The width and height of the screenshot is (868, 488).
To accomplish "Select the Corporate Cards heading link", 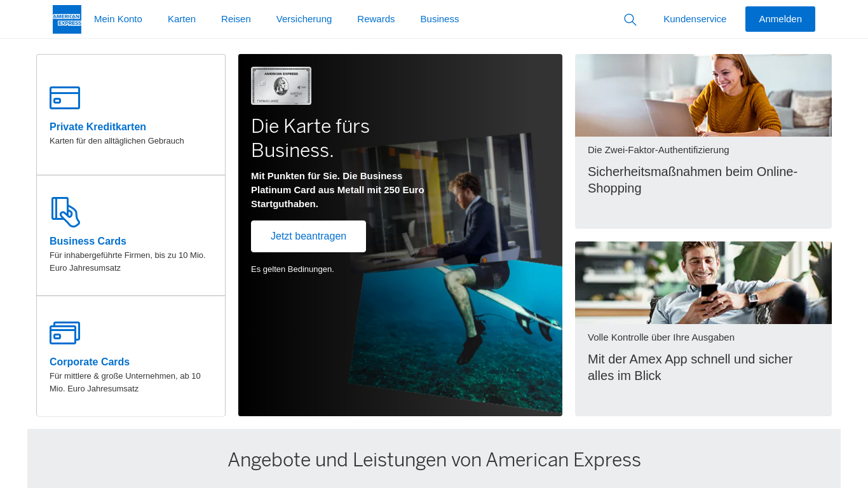I will click(x=90, y=362).
